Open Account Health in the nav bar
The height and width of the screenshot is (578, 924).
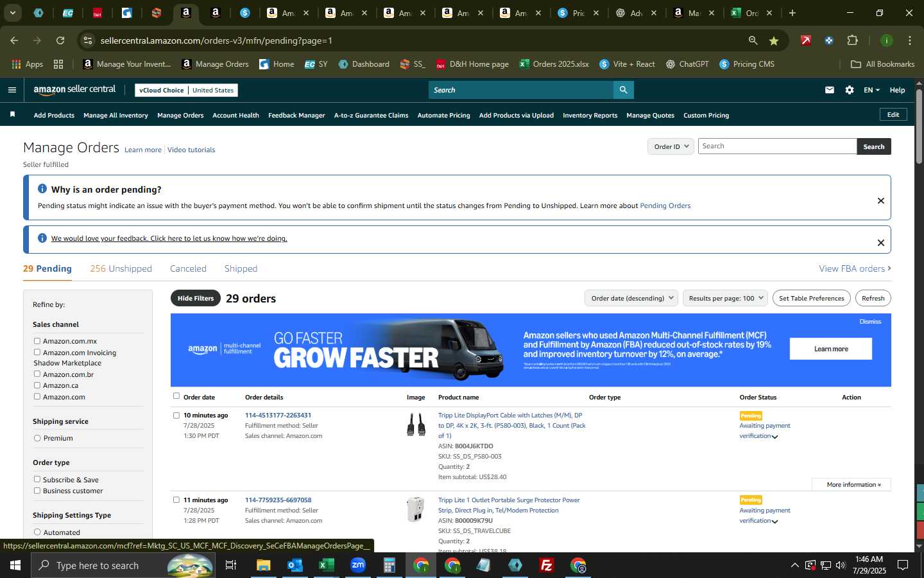(235, 116)
